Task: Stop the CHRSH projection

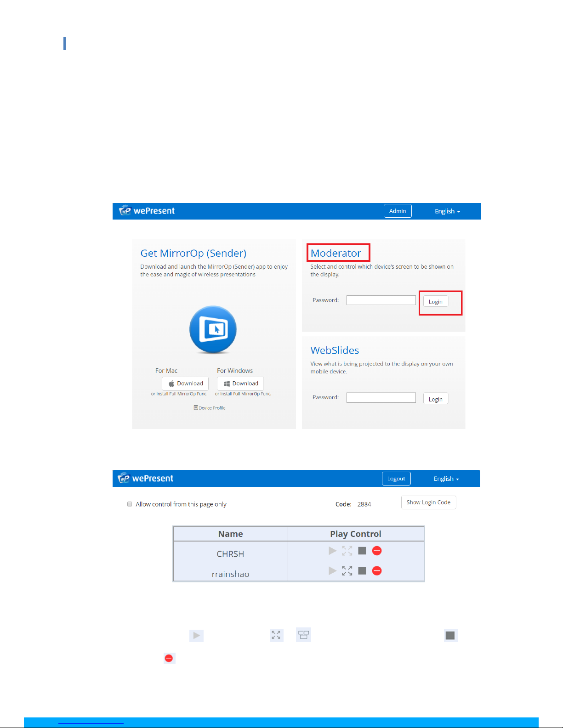Action: pos(362,551)
